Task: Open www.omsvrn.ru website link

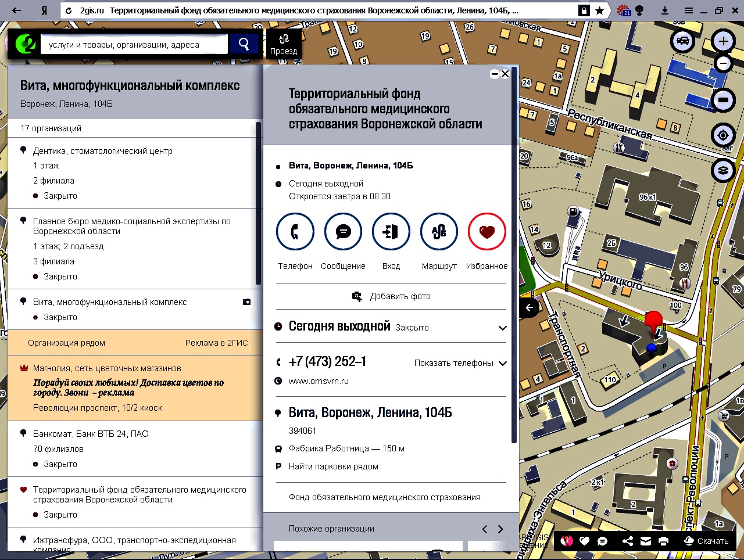Action: pos(319,381)
